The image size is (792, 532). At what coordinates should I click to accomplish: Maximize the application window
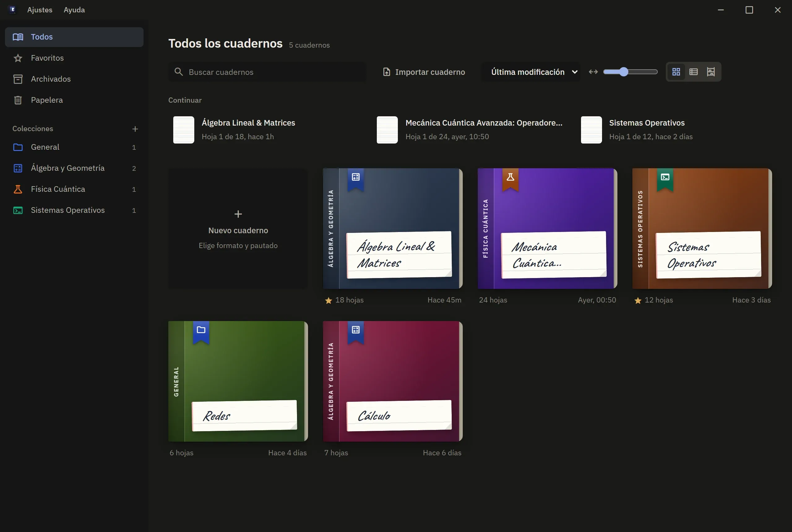[x=749, y=10]
